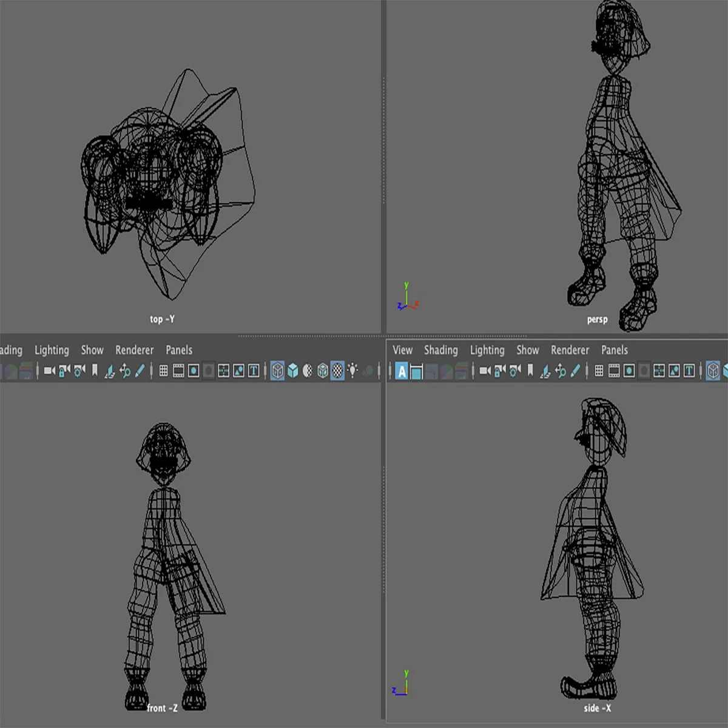Open Renderer menu in side view panel

pyautogui.click(x=570, y=350)
